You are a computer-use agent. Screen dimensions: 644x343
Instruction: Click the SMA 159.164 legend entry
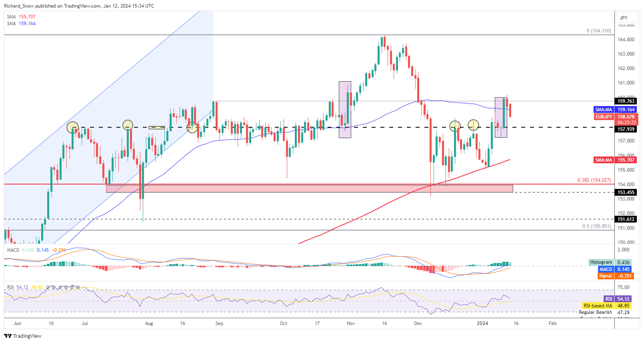[x=21, y=24]
